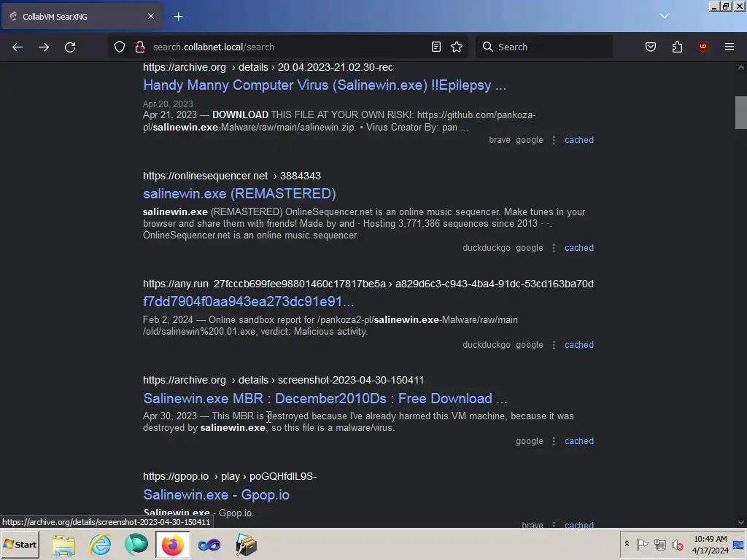Open the uBlock Origin icon

click(703, 47)
